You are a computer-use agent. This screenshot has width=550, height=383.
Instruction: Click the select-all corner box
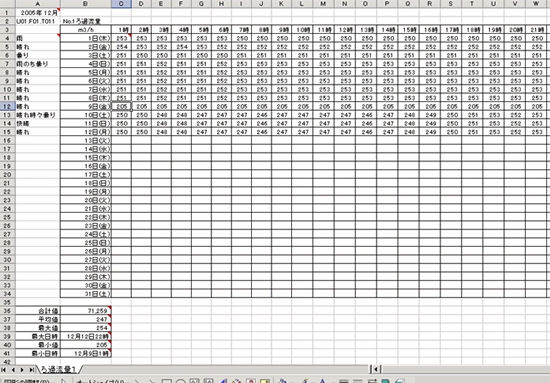click(7, 4)
